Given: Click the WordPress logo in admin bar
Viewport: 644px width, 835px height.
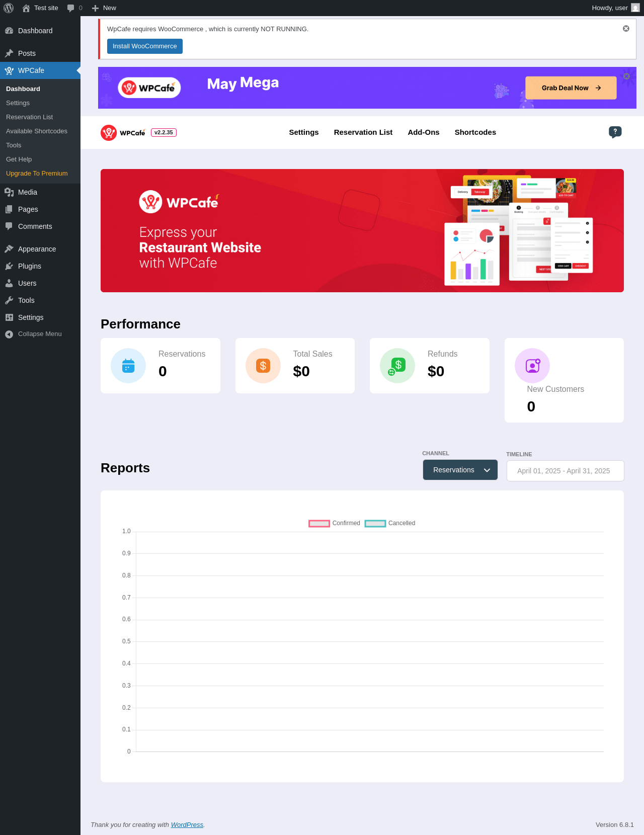Looking at the screenshot, I should (x=9, y=8).
